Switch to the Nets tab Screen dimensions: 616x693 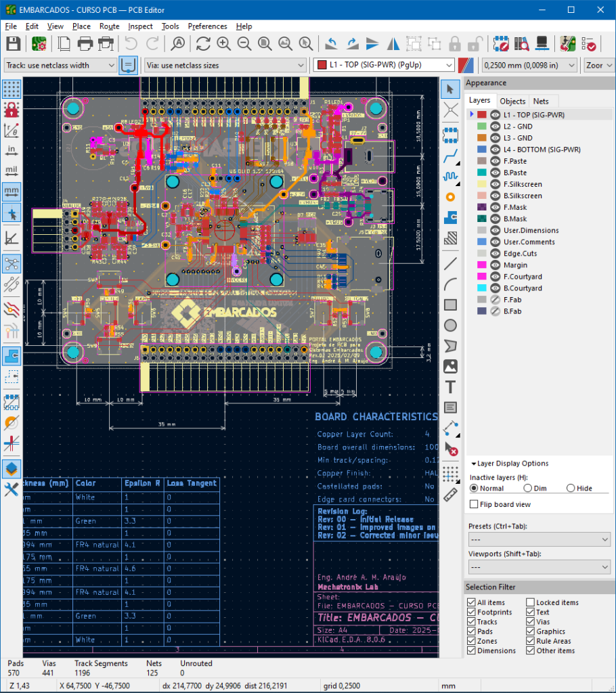[x=541, y=102]
